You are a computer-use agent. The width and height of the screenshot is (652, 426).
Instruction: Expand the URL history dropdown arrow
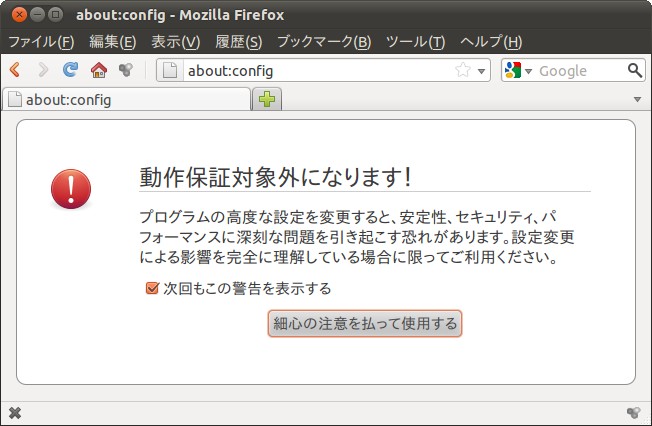pos(481,71)
